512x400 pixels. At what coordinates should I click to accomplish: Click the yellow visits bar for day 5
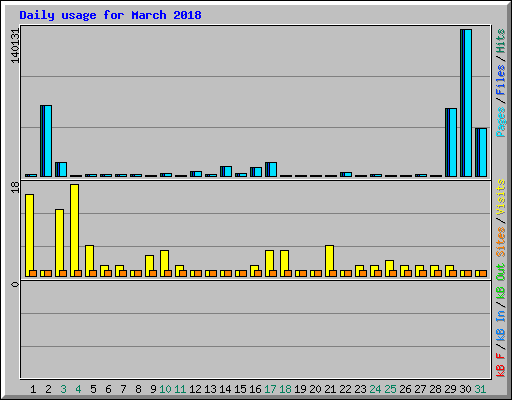89,261
